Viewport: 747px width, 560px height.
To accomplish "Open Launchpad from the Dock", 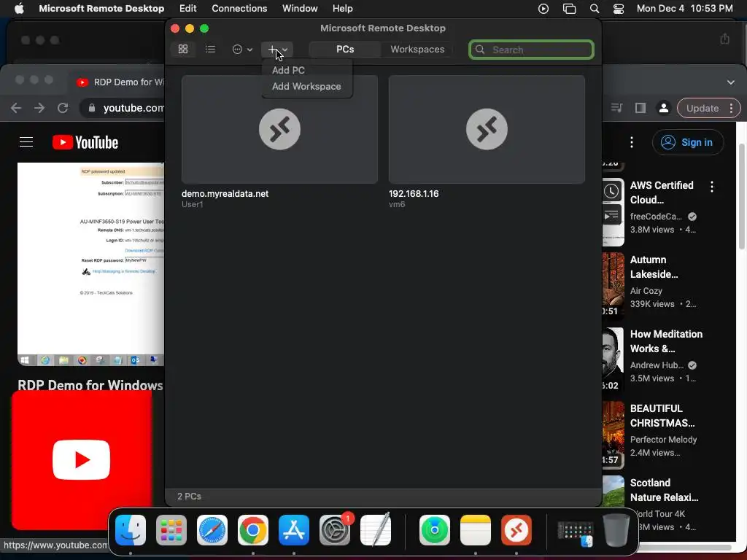I will pyautogui.click(x=171, y=529).
